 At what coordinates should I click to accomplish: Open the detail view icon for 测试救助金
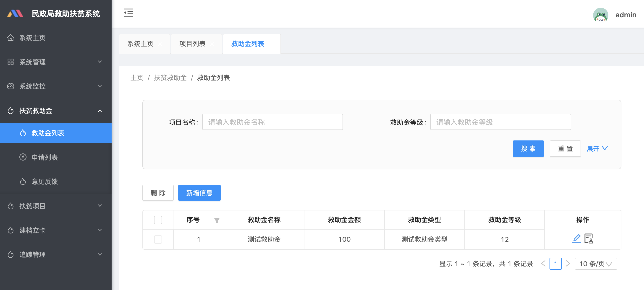(589, 238)
